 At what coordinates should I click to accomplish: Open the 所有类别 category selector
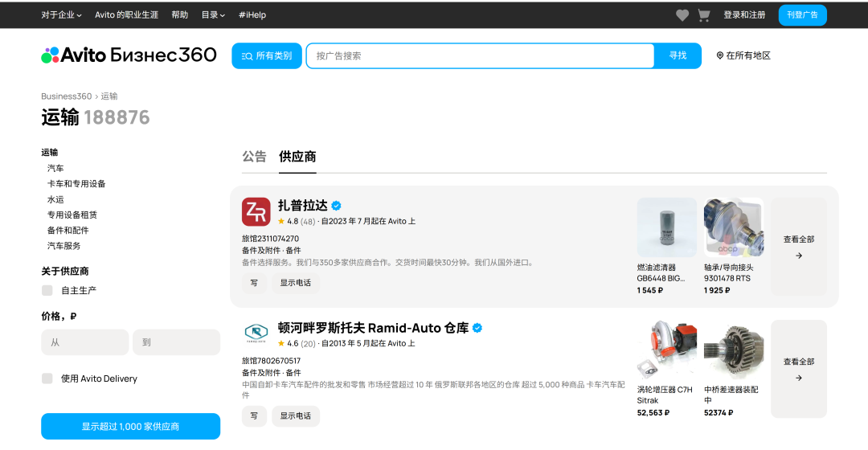(x=267, y=56)
